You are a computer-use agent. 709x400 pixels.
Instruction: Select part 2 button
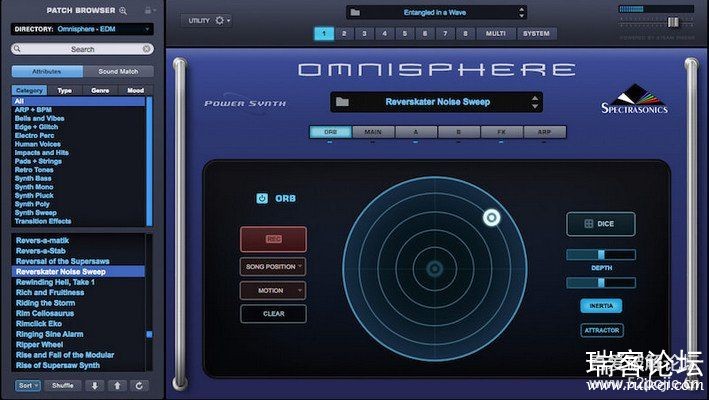(x=344, y=33)
